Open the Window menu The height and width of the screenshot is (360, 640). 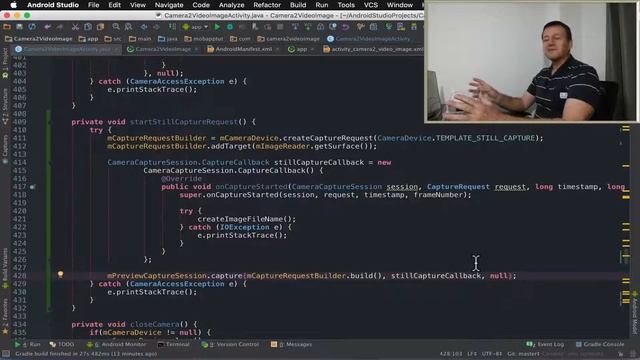[400, 5]
